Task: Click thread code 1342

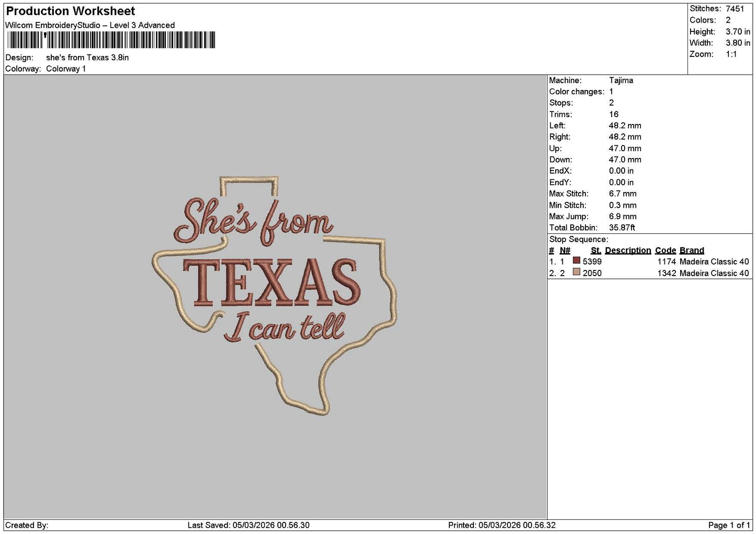Action: pos(667,273)
